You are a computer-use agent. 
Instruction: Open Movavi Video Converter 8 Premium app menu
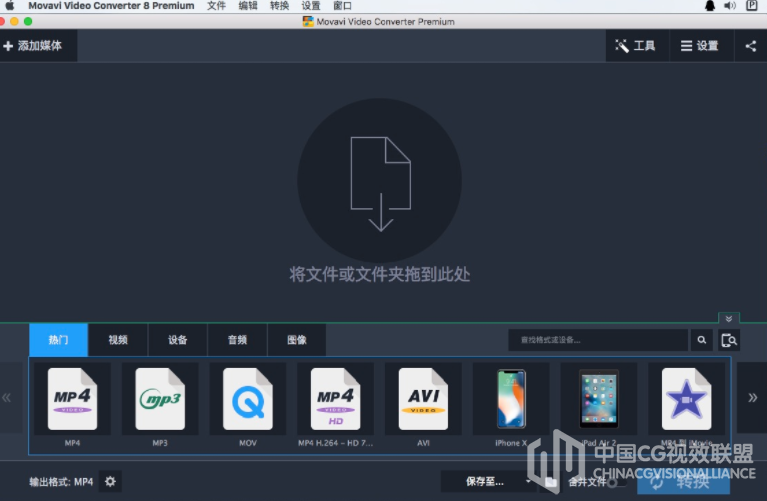(111, 6)
